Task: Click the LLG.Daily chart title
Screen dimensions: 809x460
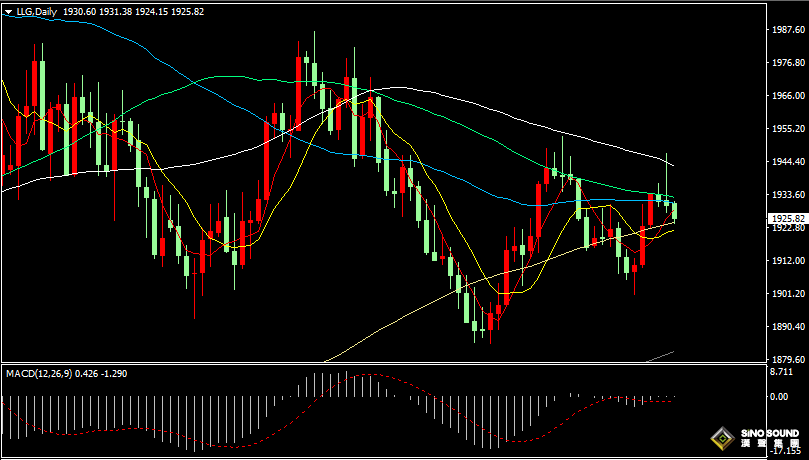Action: coord(35,12)
